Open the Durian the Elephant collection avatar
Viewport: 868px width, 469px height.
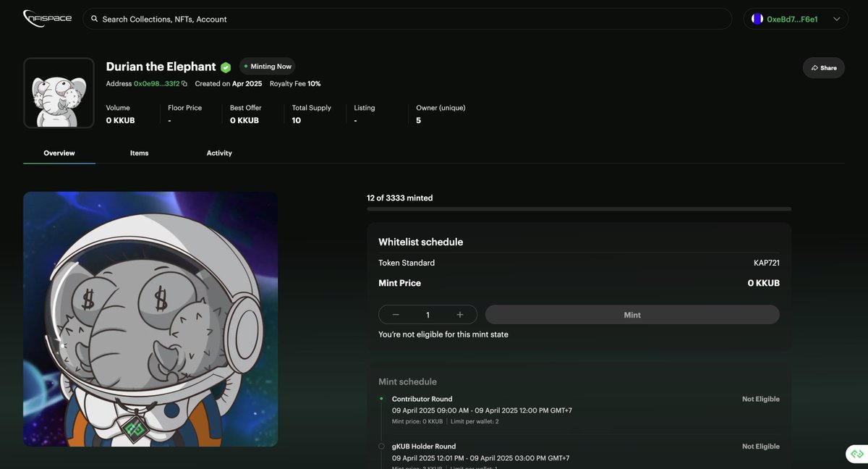59,93
